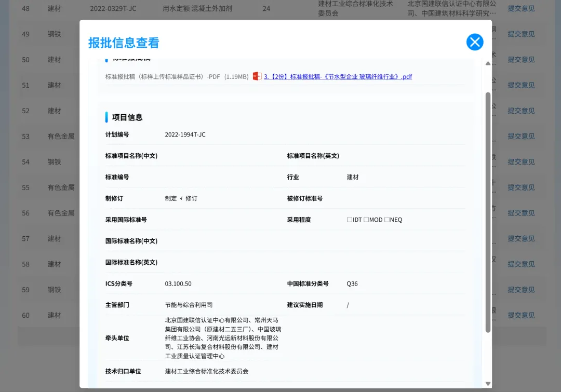This screenshot has height=392, width=561.
Task: Click 提交意见 in row 54
Action: 521,162
